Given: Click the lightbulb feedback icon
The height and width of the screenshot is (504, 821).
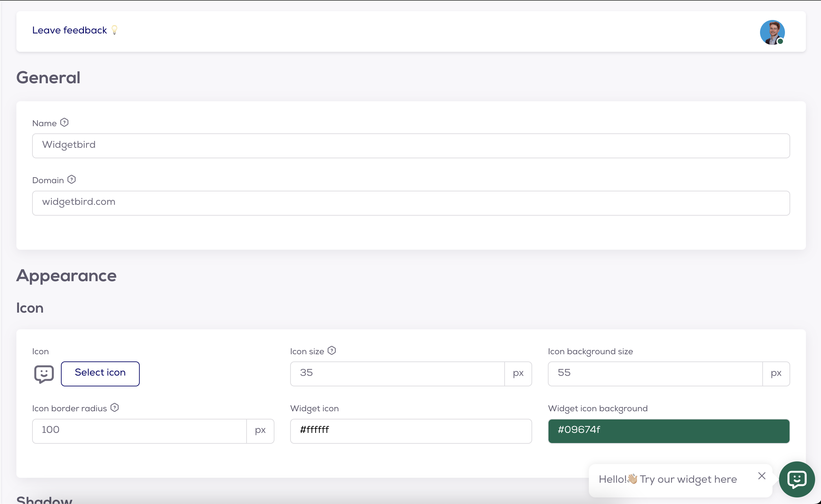Looking at the screenshot, I should tap(114, 30).
